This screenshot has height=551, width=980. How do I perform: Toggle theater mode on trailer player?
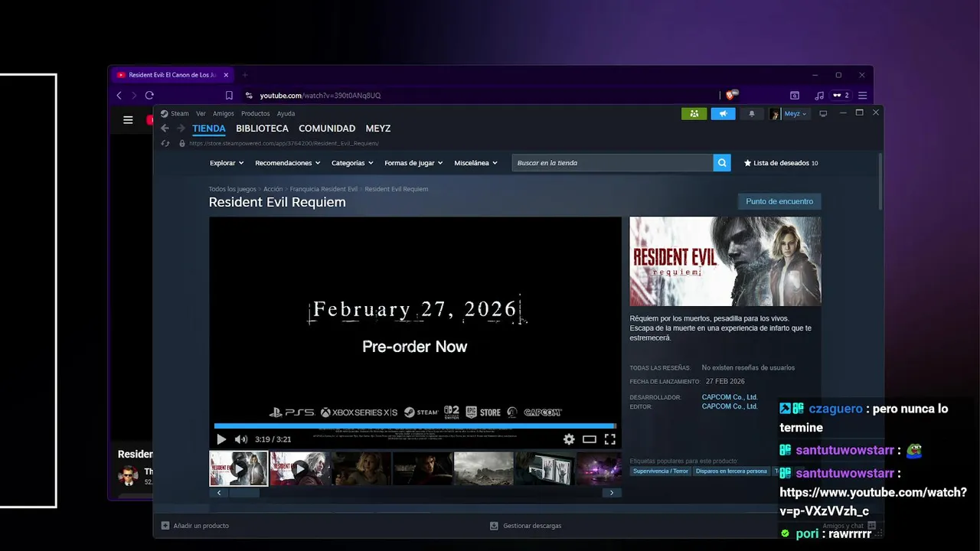pos(590,439)
